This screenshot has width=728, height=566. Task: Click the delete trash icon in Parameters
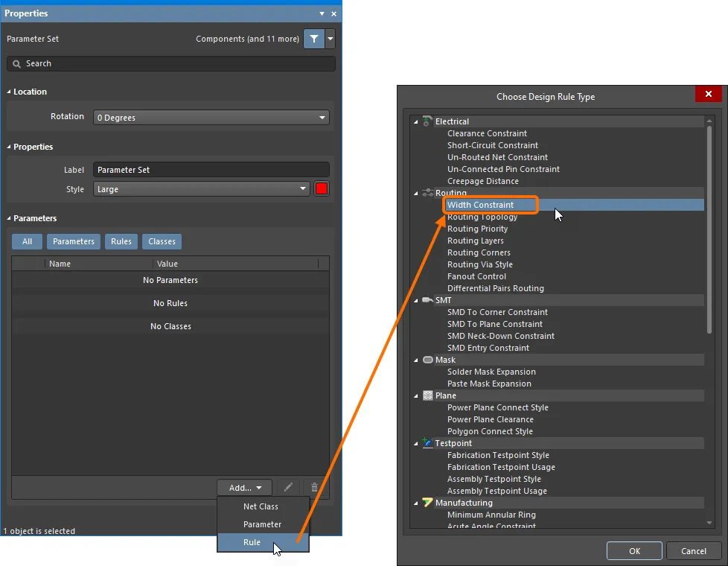point(314,488)
